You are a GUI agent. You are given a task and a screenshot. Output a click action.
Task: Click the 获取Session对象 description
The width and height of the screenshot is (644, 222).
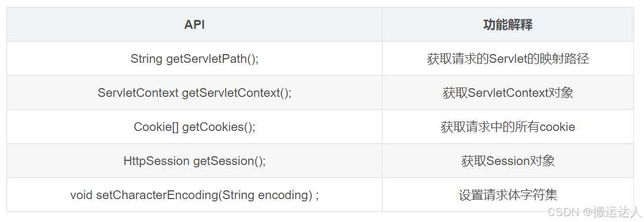click(508, 161)
